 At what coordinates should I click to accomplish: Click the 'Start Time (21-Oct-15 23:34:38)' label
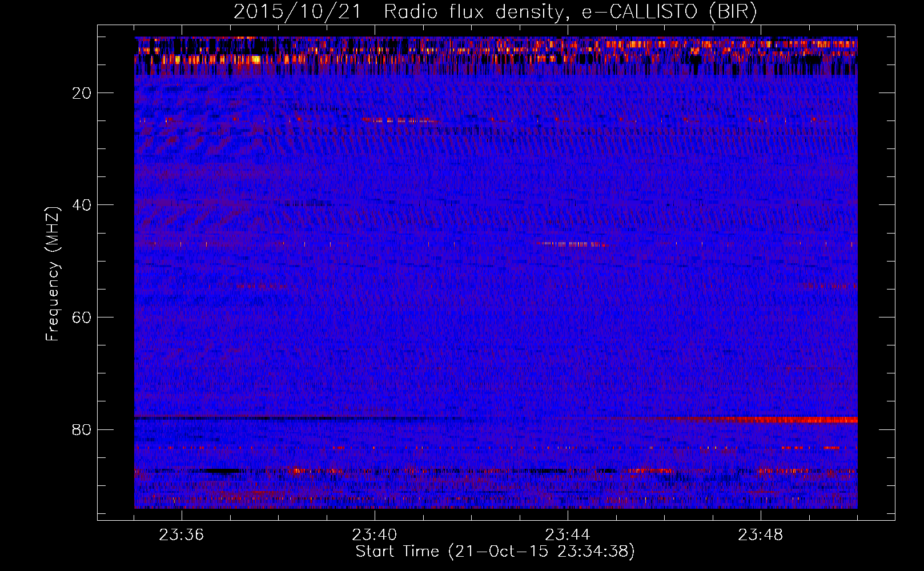point(495,552)
